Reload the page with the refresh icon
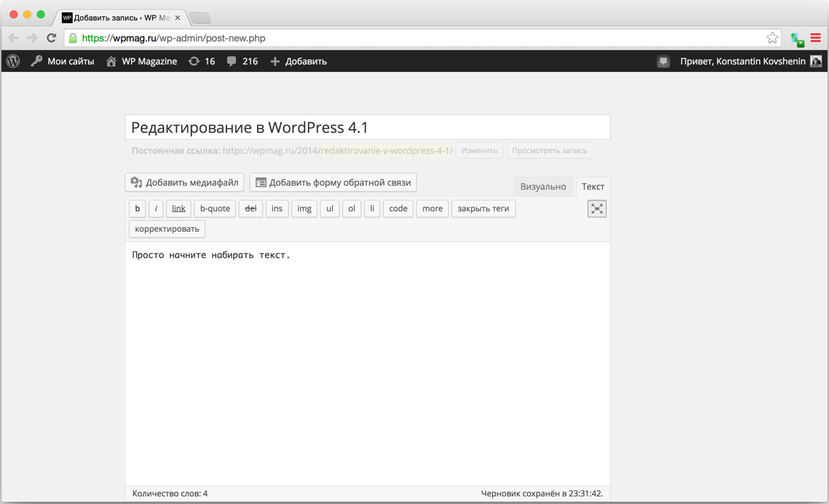Screen dimensions: 829x504 [52, 38]
